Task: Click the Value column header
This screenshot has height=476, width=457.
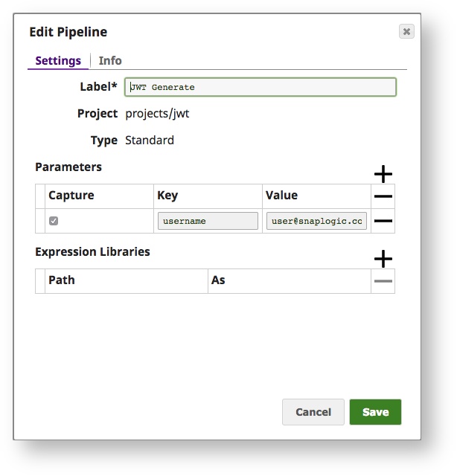Action: (x=281, y=196)
